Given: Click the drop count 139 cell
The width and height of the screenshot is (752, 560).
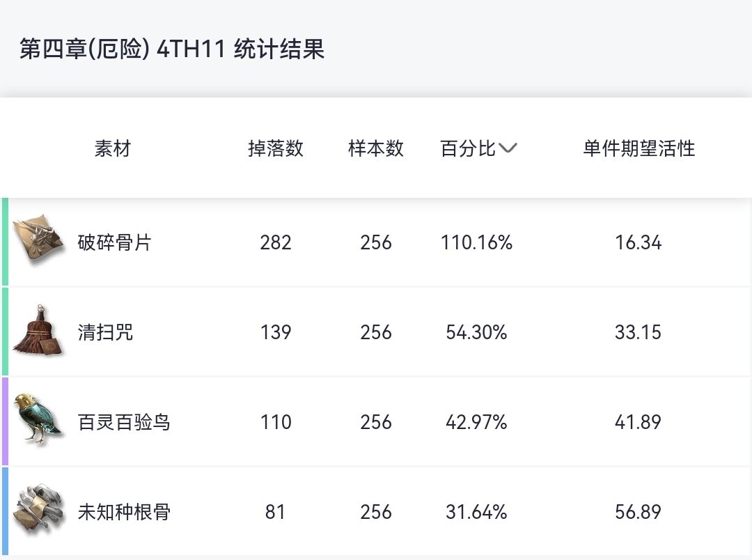Looking at the screenshot, I should [x=276, y=332].
